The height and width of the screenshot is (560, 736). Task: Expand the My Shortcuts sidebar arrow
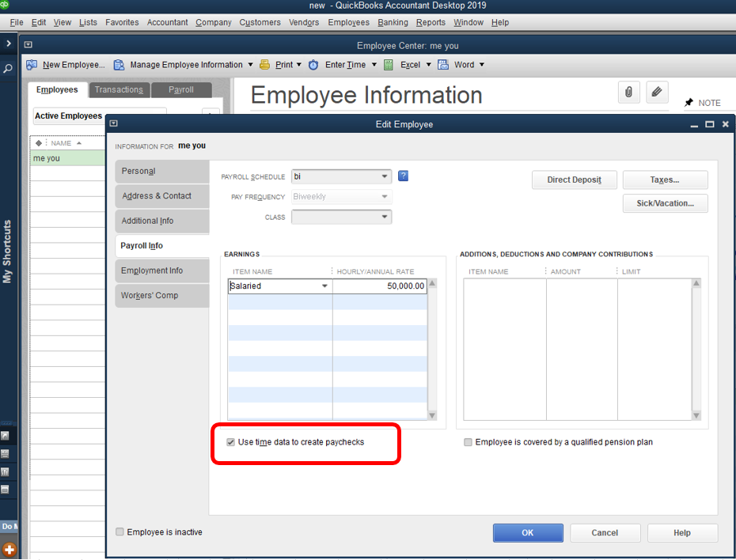pos(9,44)
